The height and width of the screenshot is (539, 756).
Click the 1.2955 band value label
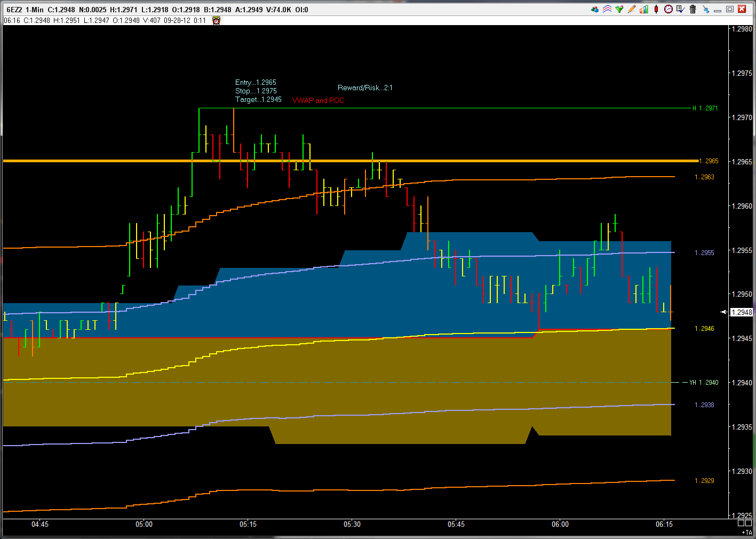pos(704,253)
